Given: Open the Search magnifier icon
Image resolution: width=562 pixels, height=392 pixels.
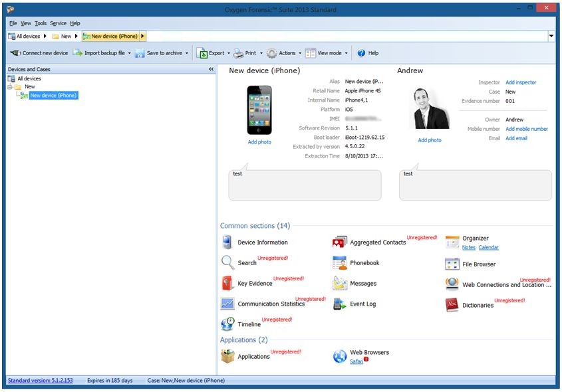Looking at the screenshot, I should click(x=227, y=262).
